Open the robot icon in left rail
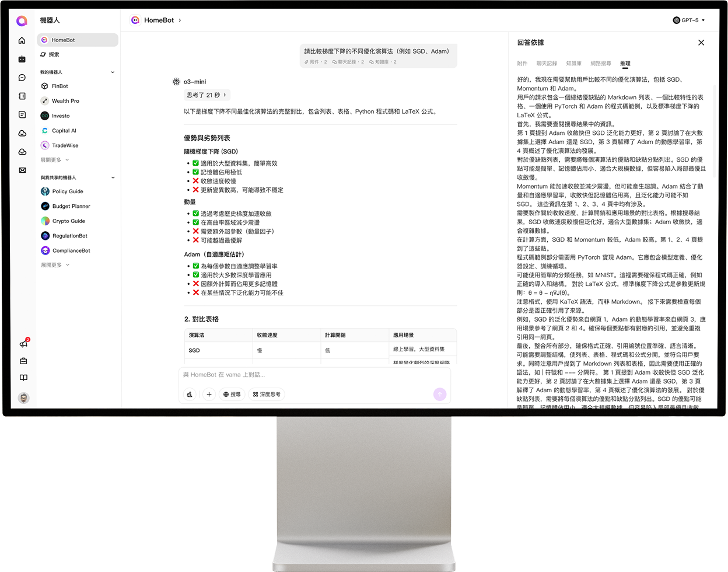Screen dimensions: 728x572 click(x=22, y=59)
